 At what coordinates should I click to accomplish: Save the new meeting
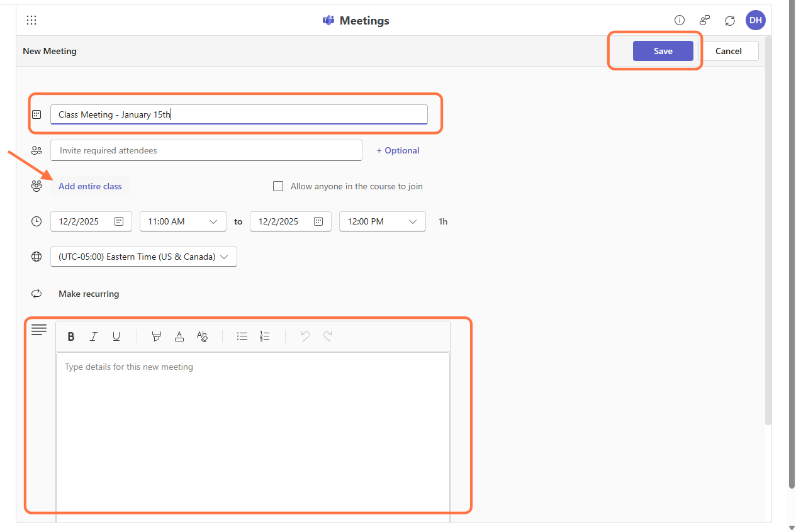pos(663,51)
